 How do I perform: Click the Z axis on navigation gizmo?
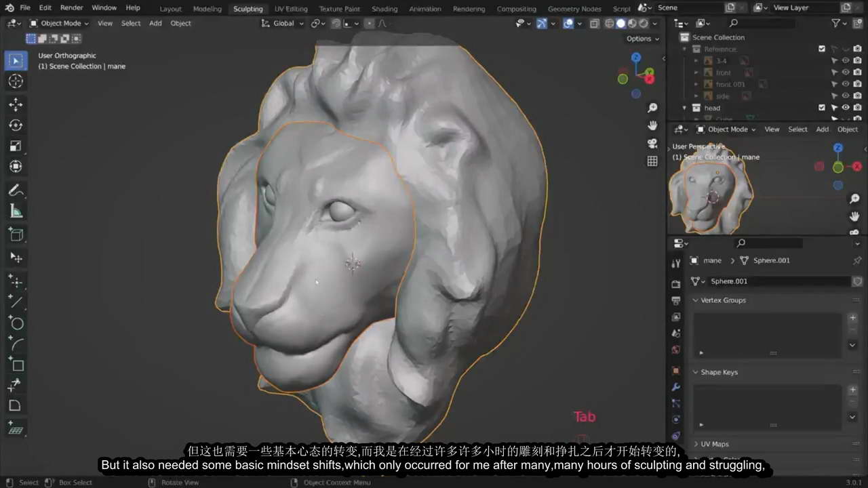pyautogui.click(x=636, y=58)
